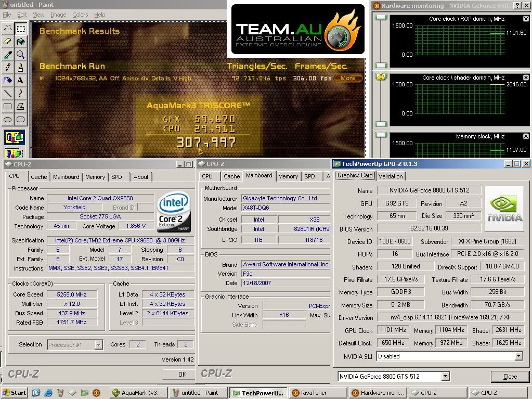Open the GPU selector dropdown in GPU-Z
The height and width of the screenshot is (399, 532).
[446, 376]
